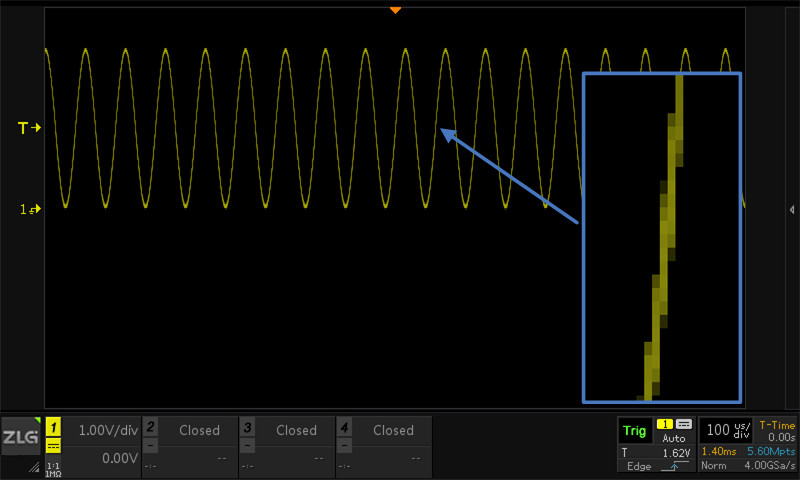
Task: Click channel 4 coupling dash icon
Action: tap(344, 445)
